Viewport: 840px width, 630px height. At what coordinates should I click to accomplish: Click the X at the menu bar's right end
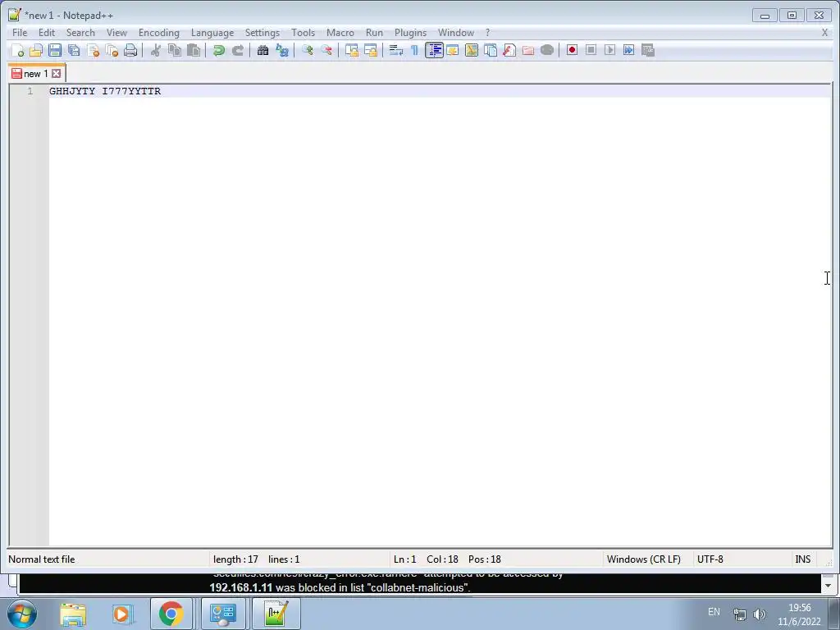coord(825,33)
